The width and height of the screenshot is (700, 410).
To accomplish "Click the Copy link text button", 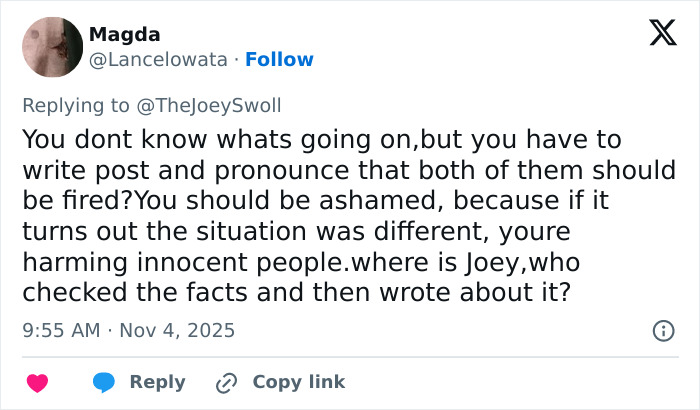I will [x=298, y=382].
